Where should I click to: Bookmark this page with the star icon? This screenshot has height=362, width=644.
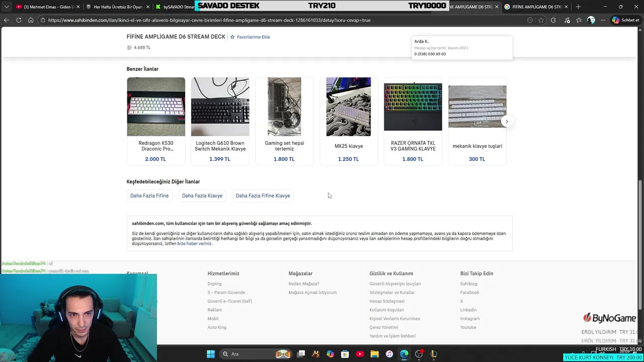[x=541, y=20]
